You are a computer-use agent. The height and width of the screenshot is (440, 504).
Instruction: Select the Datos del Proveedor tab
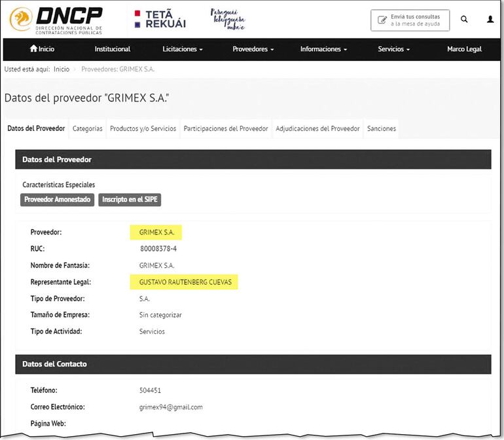click(36, 128)
